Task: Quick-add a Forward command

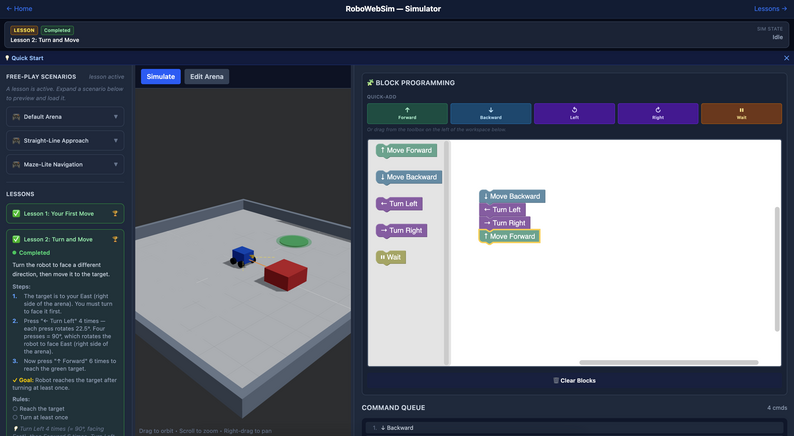Action: tap(407, 113)
